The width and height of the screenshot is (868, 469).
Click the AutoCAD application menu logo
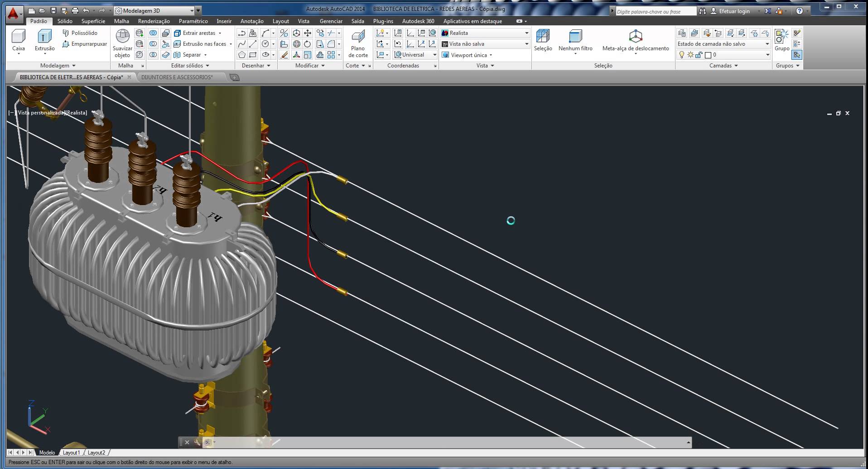point(14,13)
